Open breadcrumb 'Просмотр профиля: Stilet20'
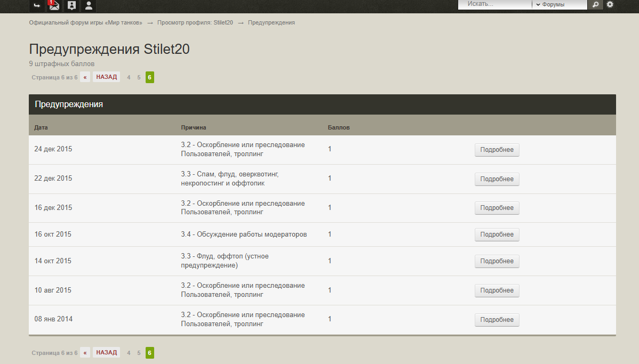The height and width of the screenshot is (364, 639). (195, 23)
